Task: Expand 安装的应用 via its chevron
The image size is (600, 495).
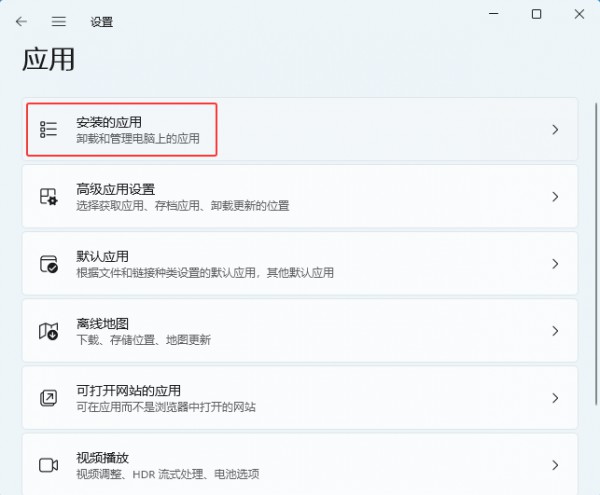Action: 555,130
